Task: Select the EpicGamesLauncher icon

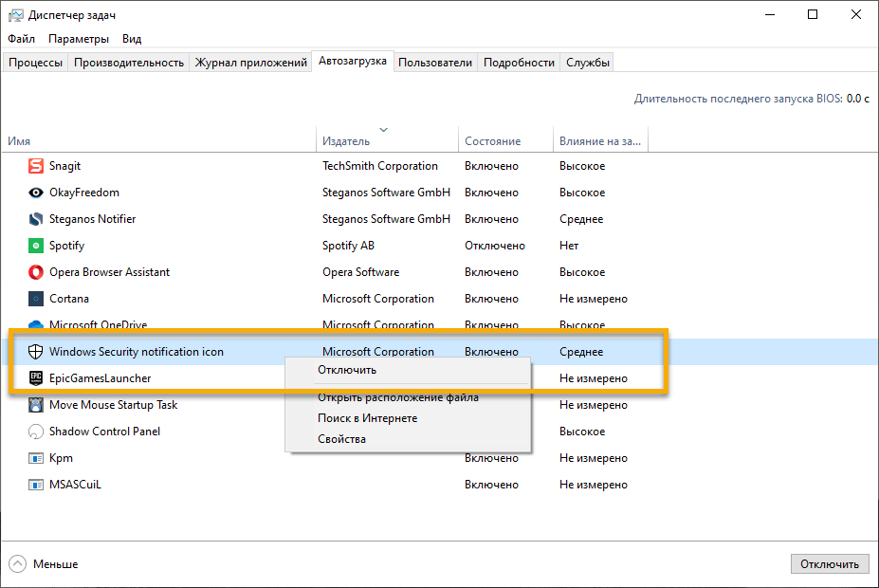Action: pyautogui.click(x=36, y=378)
